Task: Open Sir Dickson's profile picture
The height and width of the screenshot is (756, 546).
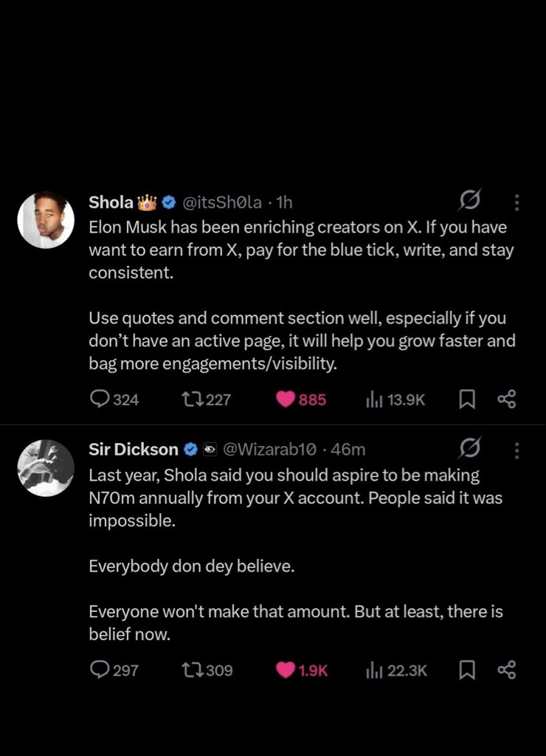Action: tap(46, 469)
